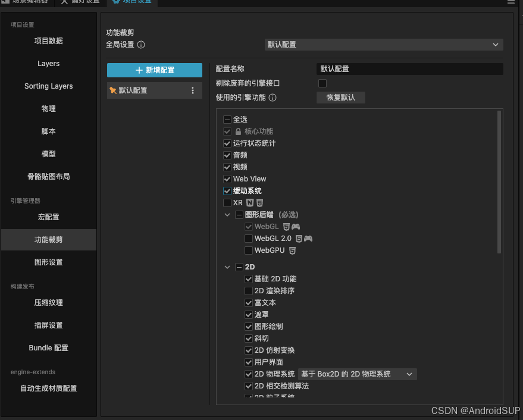
Task: Collapse the 图形后端 tree section
Action: [227, 215]
